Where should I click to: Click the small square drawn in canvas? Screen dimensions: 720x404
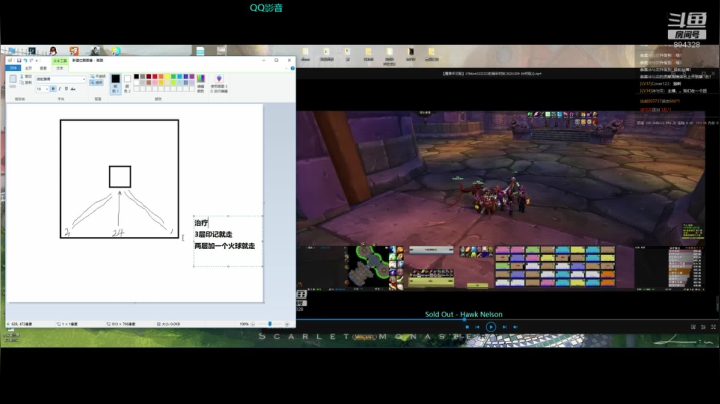click(x=120, y=177)
